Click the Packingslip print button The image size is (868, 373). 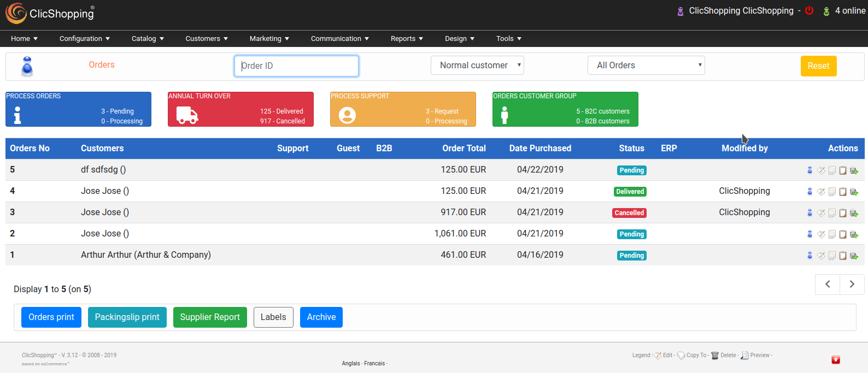pos(127,317)
